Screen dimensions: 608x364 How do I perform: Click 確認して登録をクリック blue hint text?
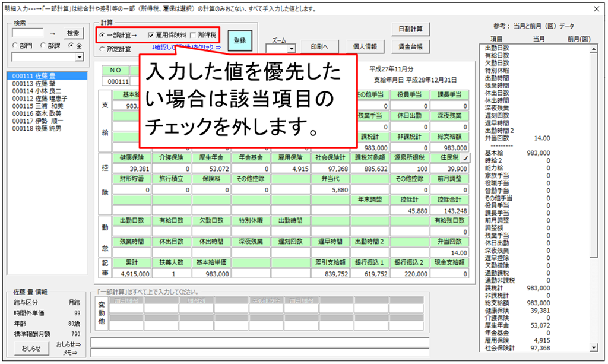click(x=186, y=48)
